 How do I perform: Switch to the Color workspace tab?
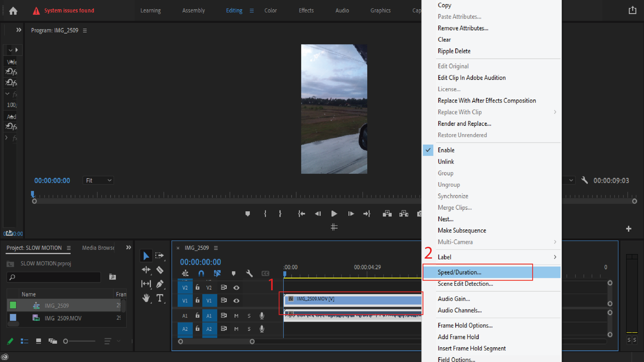270,11
